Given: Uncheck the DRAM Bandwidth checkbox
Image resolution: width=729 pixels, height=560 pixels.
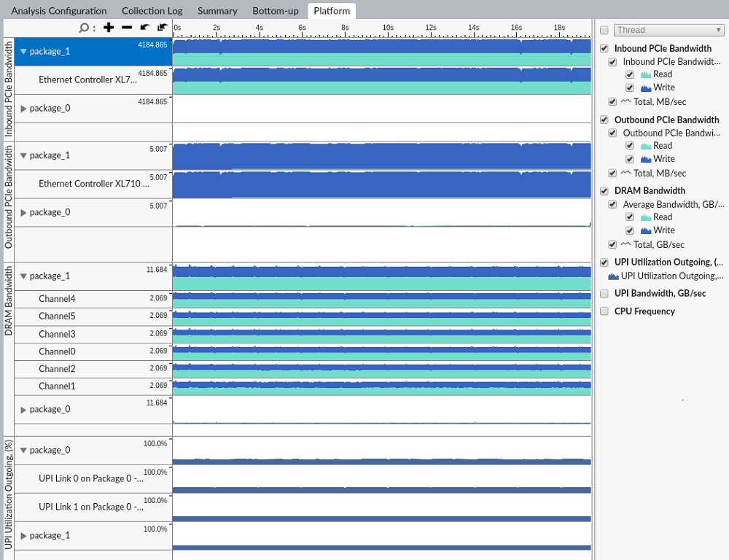Looking at the screenshot, I should [604, 191].
